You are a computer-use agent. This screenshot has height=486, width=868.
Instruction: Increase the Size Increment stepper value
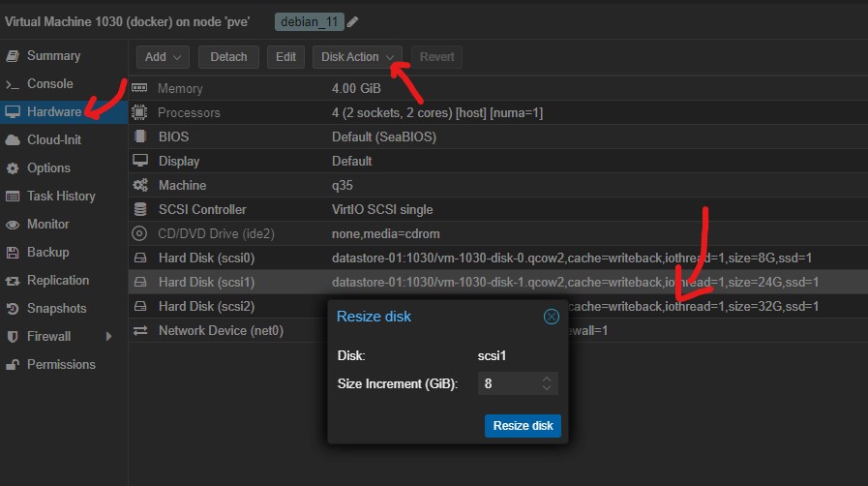(x=547, y=379)
